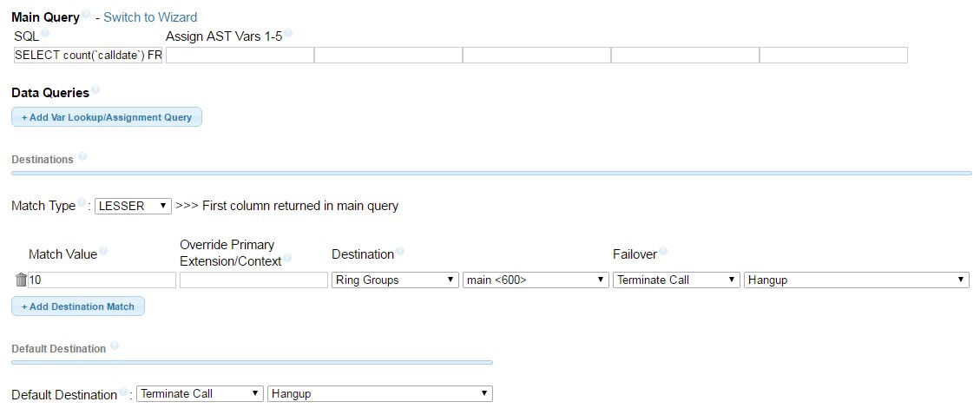Open help icon next to Match Type
The image size is (980, 415).
pos(82,203)
